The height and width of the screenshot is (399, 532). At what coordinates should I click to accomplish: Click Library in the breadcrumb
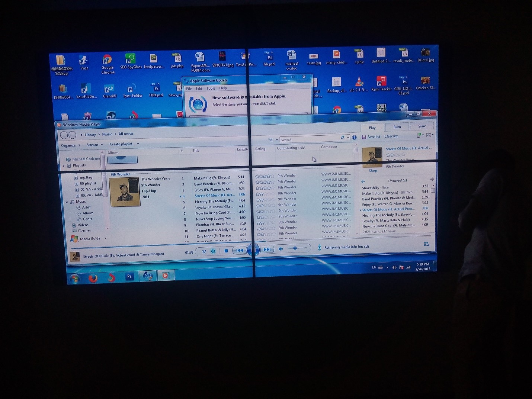pos(90,135)
